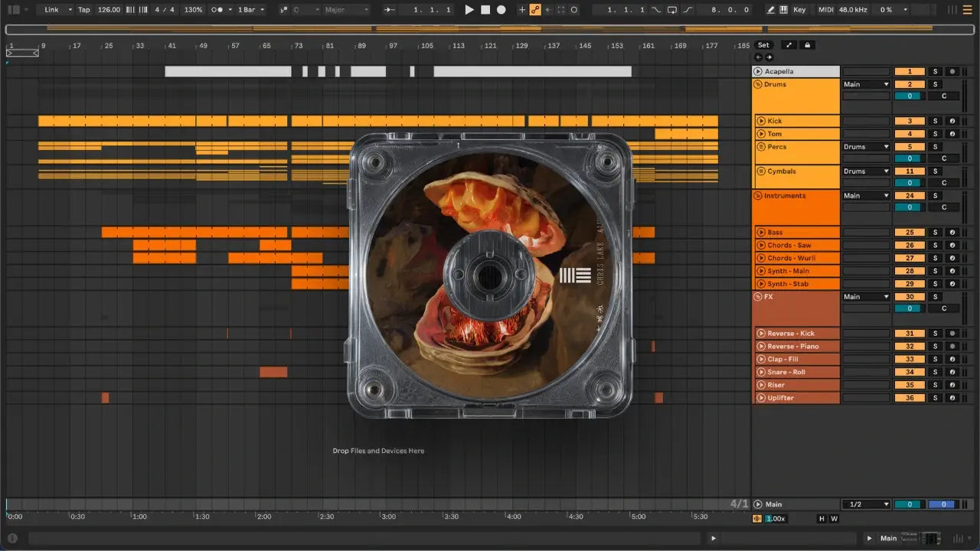Click the MIDI Arrangement Overdub plus button
The image size is (980, 551).
click(x=522, y=10)
